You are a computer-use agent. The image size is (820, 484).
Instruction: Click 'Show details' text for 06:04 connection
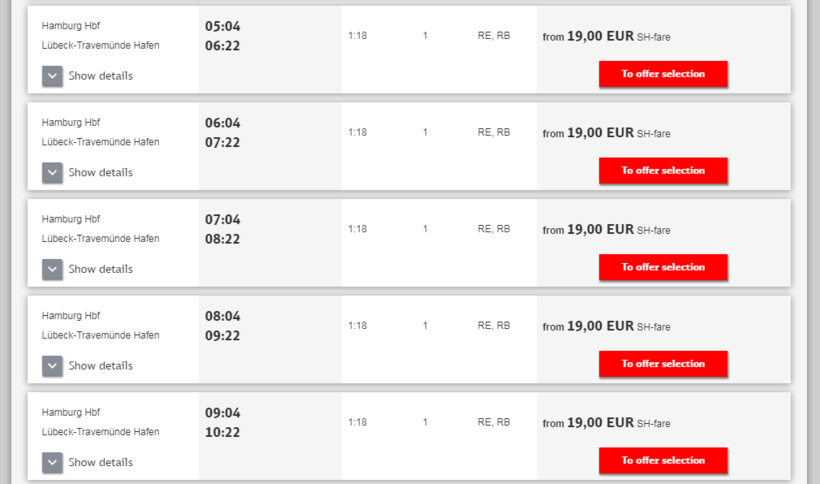tap(100, 173)
